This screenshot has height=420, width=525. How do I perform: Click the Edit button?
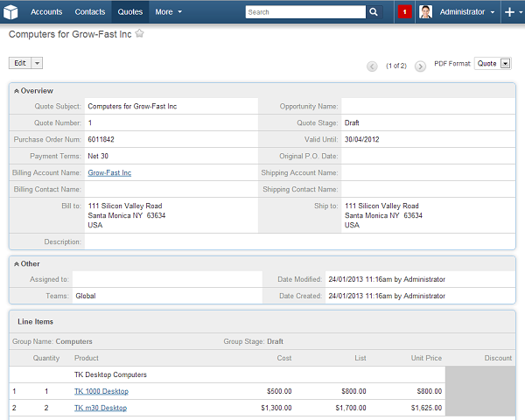(x=20, y=63)
